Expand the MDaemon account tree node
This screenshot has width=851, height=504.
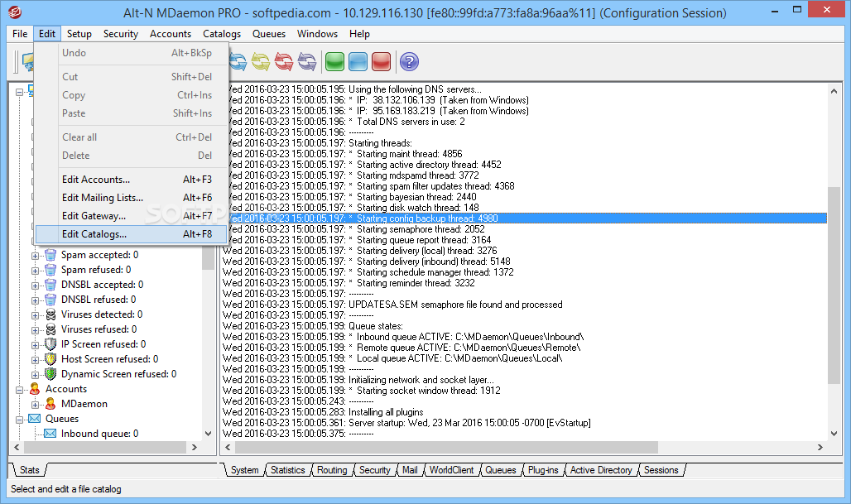(x=36, y=405)
